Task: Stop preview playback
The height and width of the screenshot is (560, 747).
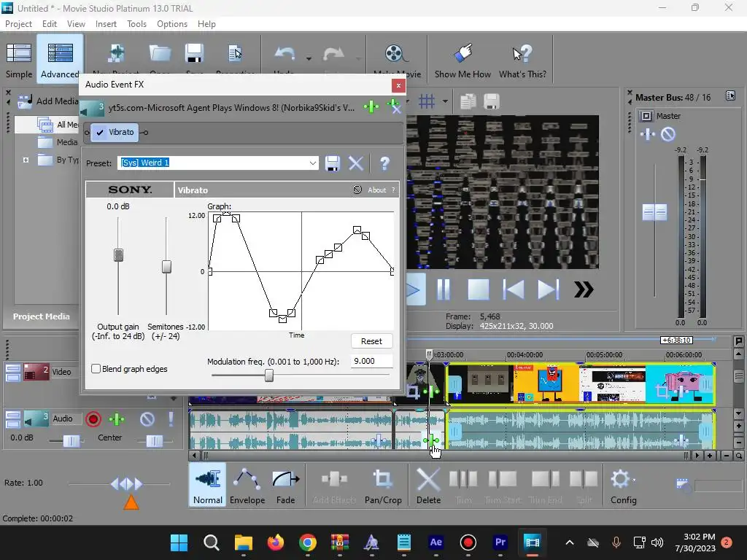Action: (x=479, y=289)
